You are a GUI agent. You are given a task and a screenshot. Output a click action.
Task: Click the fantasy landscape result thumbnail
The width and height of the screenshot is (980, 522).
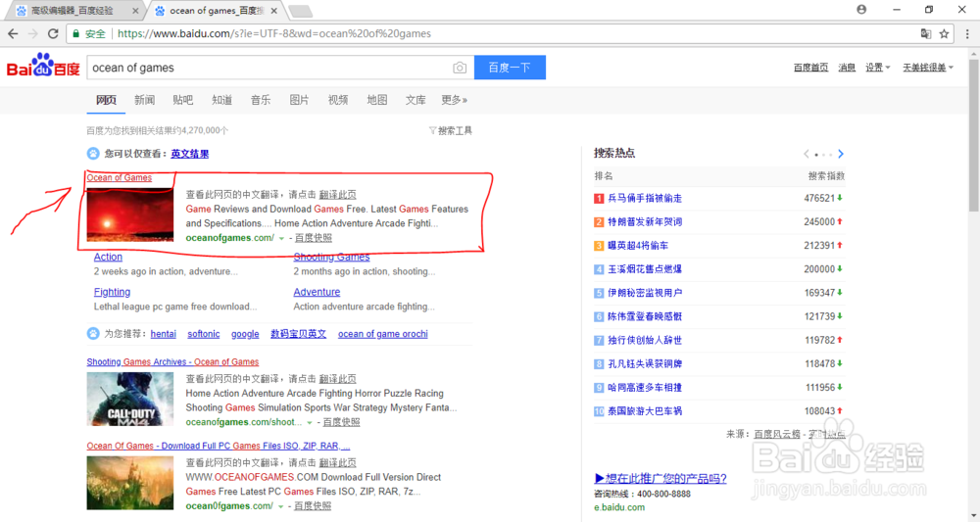click(x=130, y=483)
